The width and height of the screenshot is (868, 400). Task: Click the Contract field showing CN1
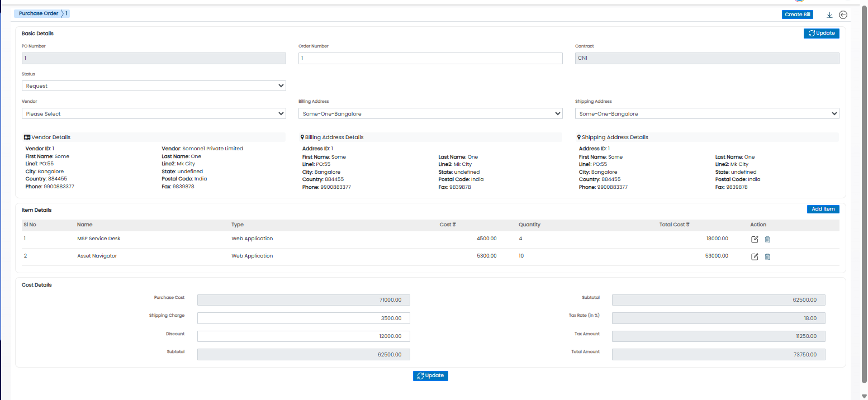pyautogui.click(x=707, y=58)
